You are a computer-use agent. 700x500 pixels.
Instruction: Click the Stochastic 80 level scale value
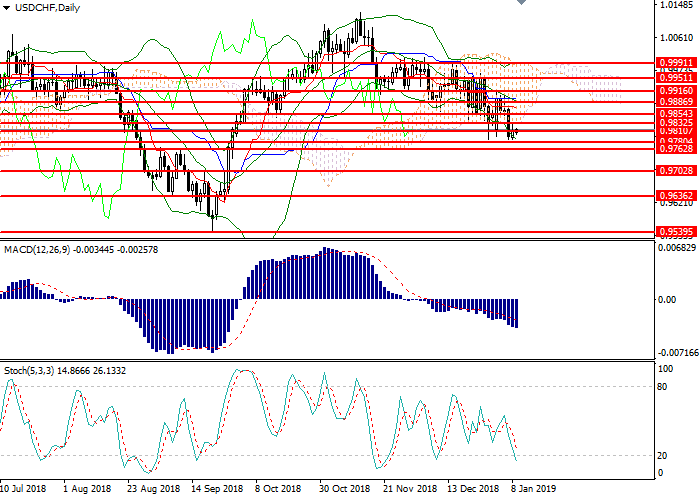tap(664, 387)
